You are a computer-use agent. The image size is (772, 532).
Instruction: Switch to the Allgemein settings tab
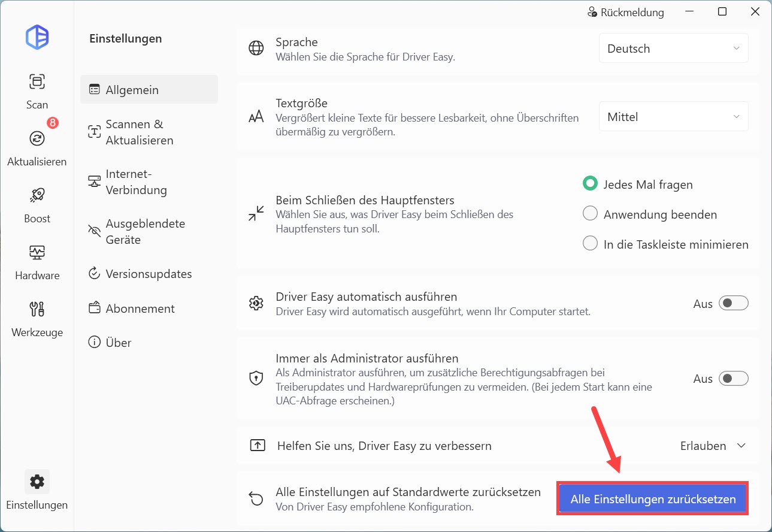tap(149, 90)
